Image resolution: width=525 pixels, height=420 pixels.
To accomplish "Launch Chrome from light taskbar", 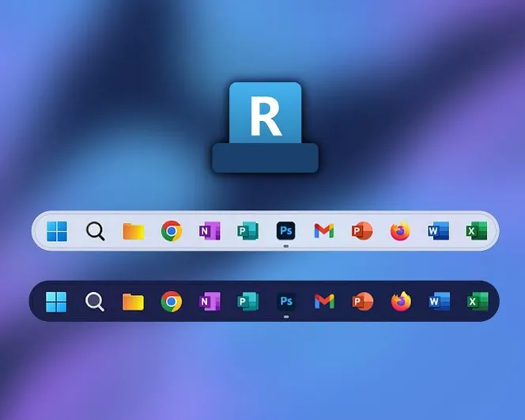I will 172,231.
